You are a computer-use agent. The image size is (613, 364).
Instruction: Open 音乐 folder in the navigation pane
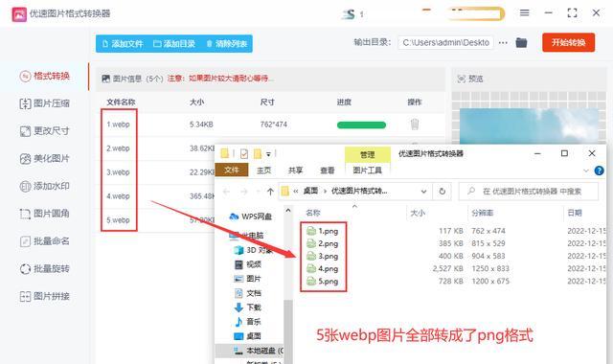pos(248,322)
